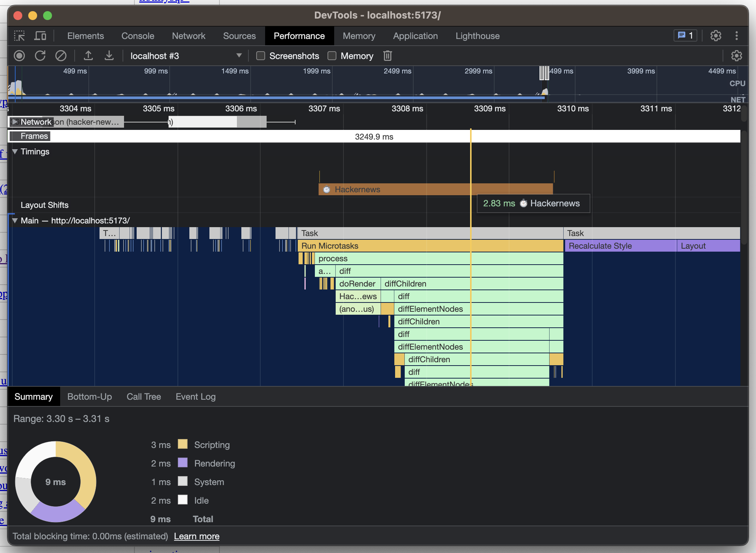
Task: Expand the Network track
Action: pos(14,122)
